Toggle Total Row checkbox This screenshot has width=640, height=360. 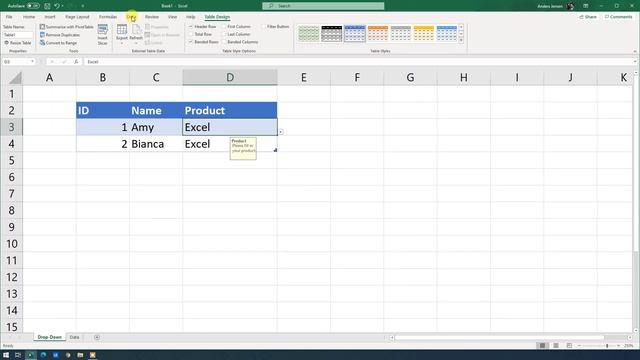coord(191,34)
